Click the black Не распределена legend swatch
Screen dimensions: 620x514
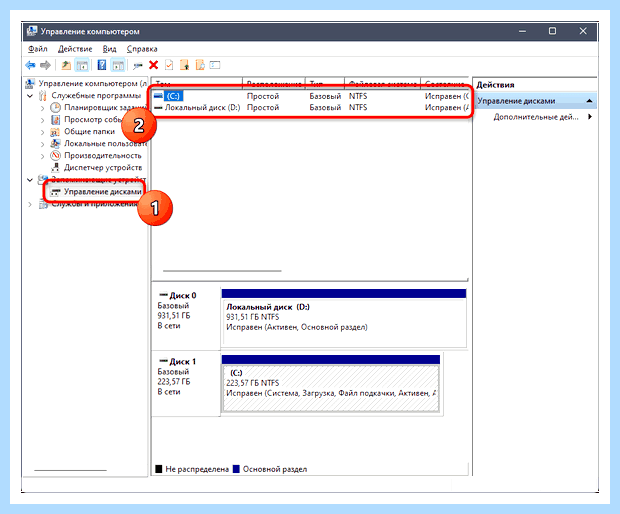pyautogui.click(x=159, y=469)
